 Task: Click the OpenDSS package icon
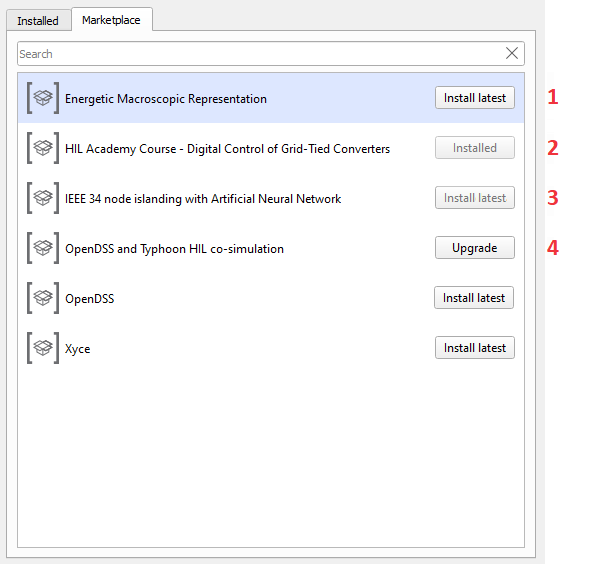pos(43,298)
